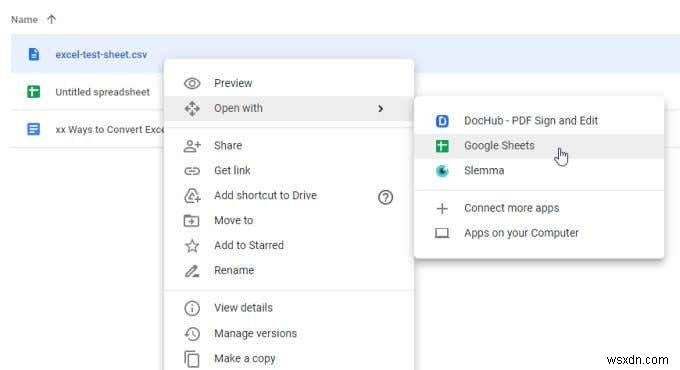680x370 pixels.
Task: Select Move to menu entry
Action: pos(289,221)
